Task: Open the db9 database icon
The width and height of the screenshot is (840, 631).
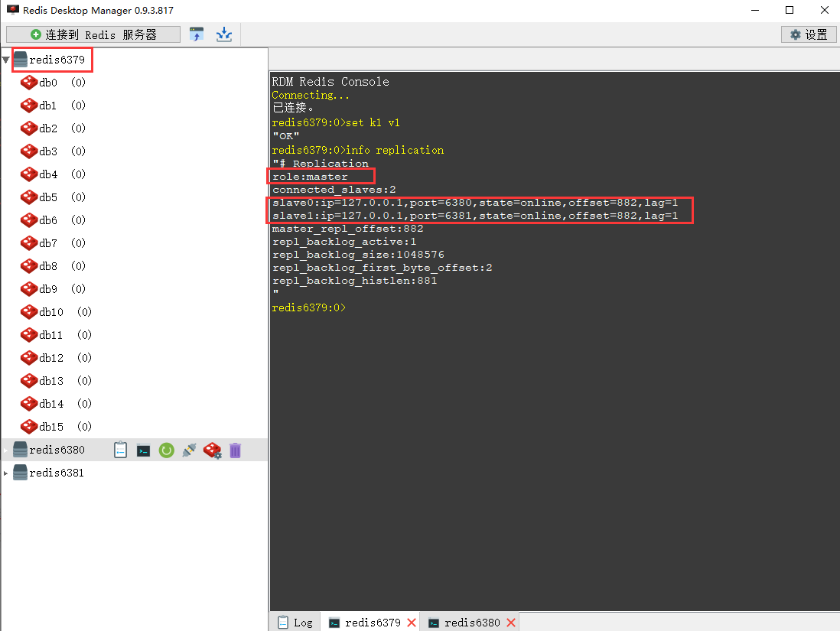Action: 28,289
